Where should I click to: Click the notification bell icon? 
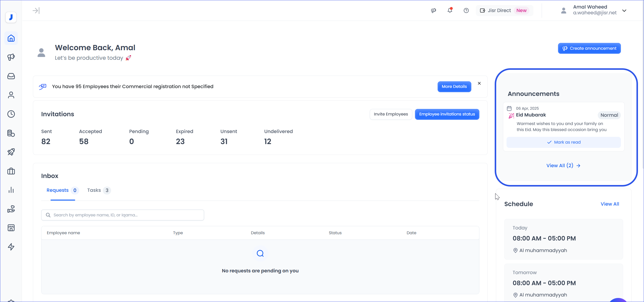pos(450,10)
